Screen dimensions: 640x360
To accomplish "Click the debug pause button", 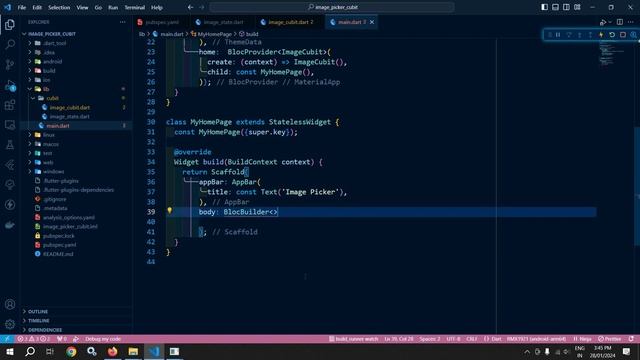I will (x=558, y=35).
